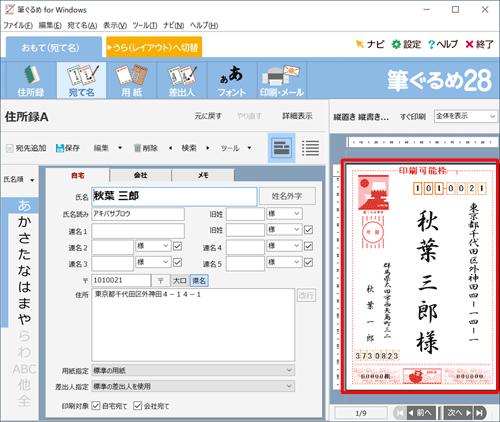
Task: Open the ヘルプ(H) menu
Action: click(204, 25)
